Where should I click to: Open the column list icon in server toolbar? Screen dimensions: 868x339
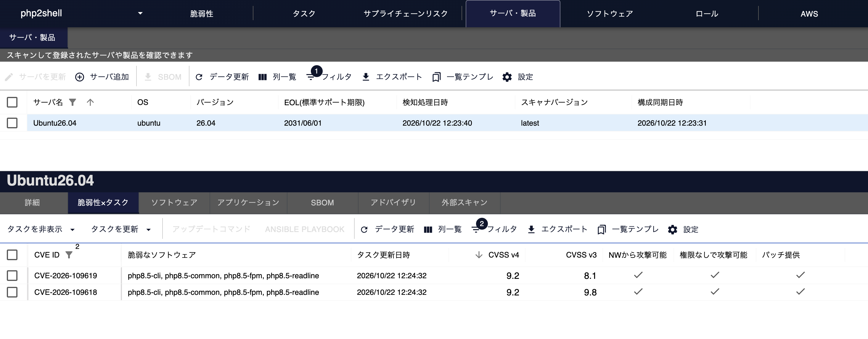(x=263, y=77)
